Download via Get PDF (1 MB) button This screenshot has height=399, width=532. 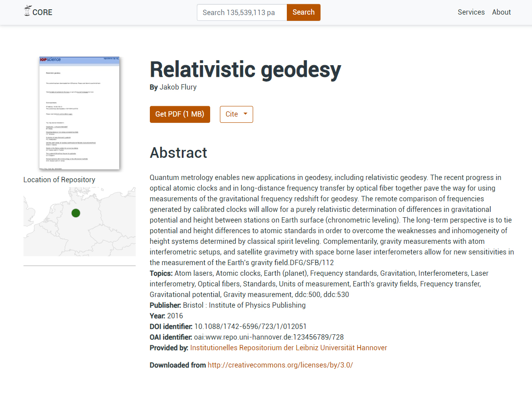click(180, 114)
